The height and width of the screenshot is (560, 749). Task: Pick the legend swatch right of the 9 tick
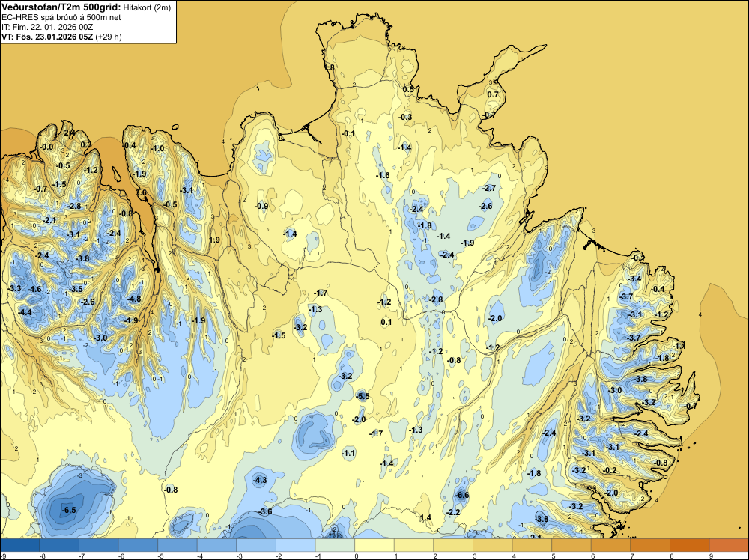pos(729,545)
